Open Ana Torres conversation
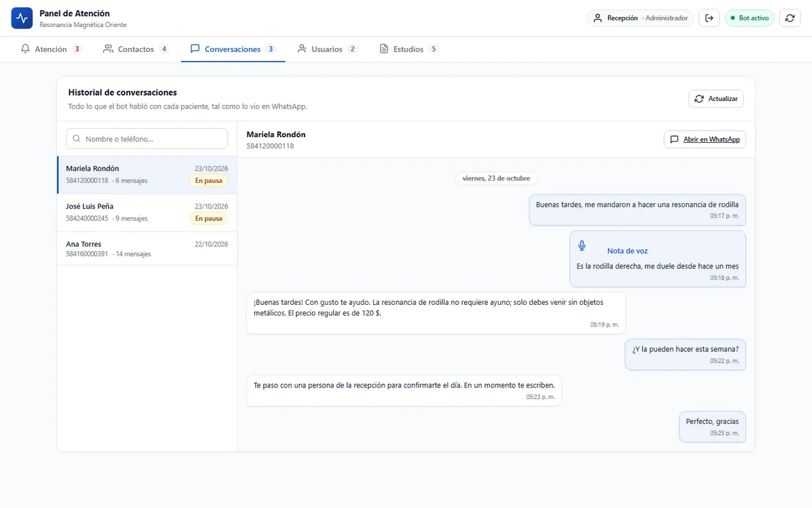812x508 pixels. (147, 249)
